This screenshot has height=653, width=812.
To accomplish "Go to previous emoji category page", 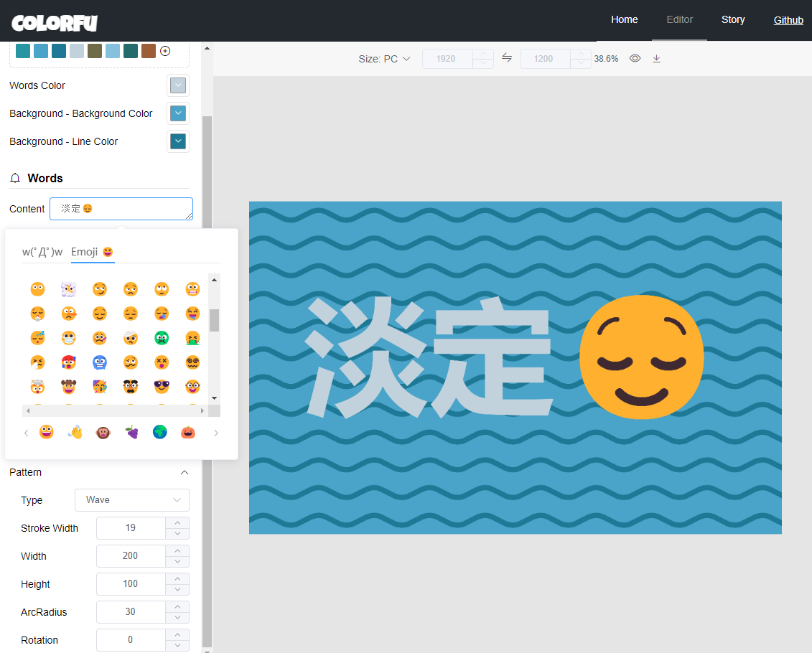I will click(x=26, y=433).
